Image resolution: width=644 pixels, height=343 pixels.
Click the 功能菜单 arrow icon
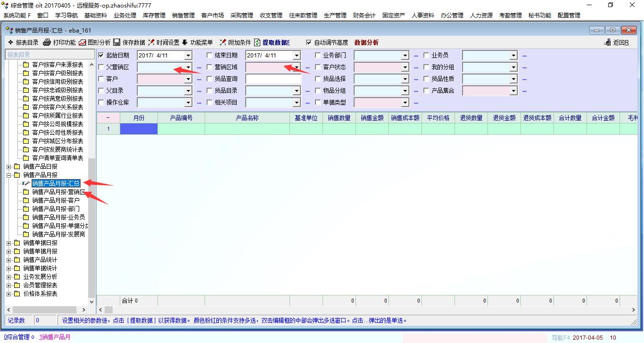pos(185,42)
